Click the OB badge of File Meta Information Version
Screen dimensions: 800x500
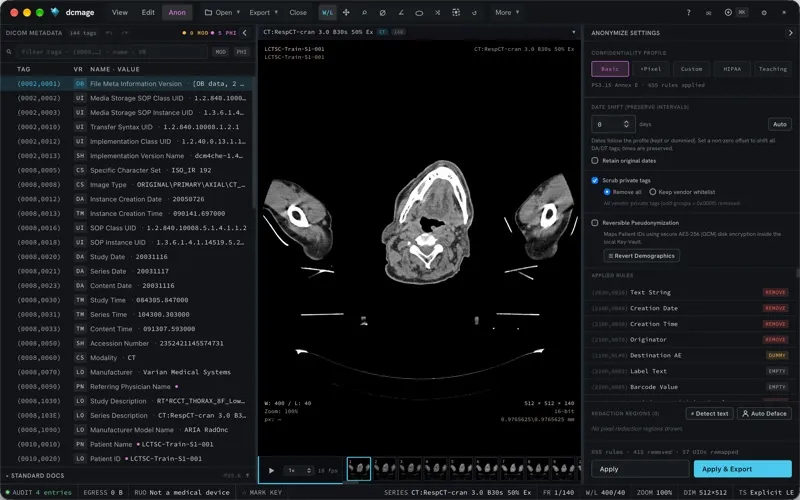pyautogui.click(x=80, y=84)
